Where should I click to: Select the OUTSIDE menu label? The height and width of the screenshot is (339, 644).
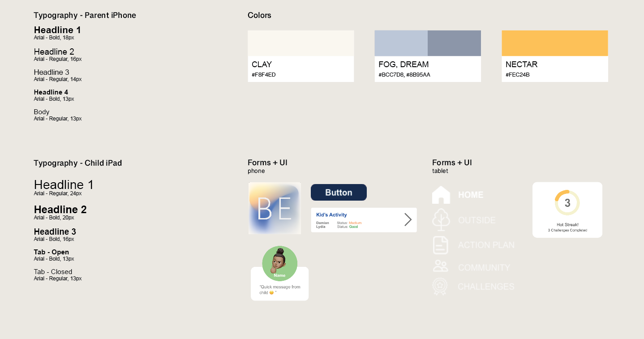pyautogui.click(x=477, y=220)
